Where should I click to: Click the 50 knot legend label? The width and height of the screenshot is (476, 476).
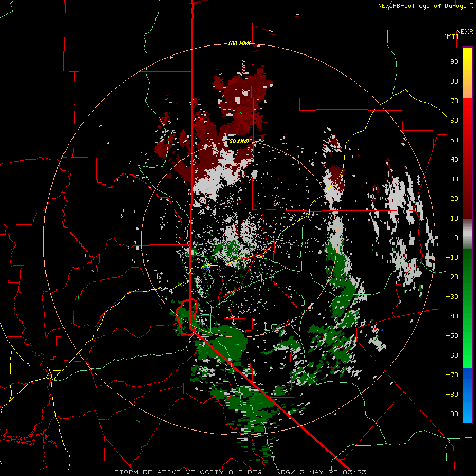(454, 140)
